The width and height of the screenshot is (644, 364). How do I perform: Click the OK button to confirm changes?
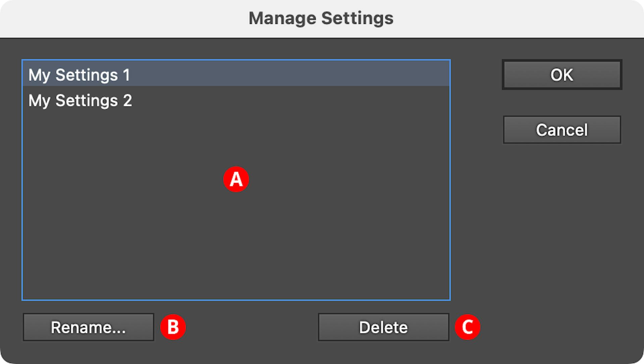click(x=561, y=75)
